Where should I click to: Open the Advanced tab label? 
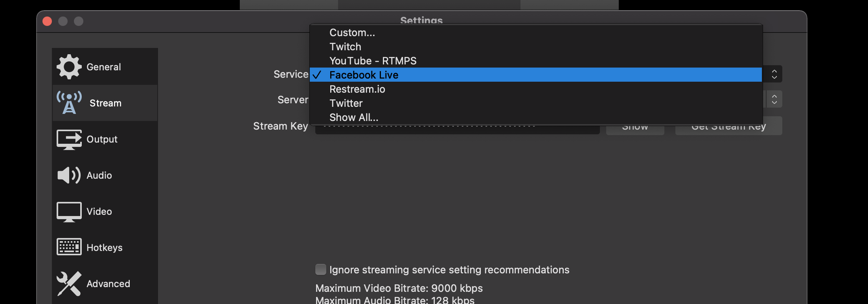click(108, 284)
